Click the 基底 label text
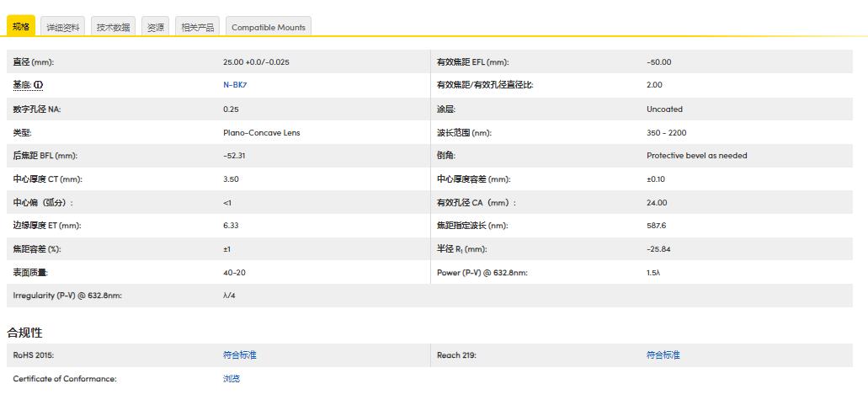 point(22,85)
